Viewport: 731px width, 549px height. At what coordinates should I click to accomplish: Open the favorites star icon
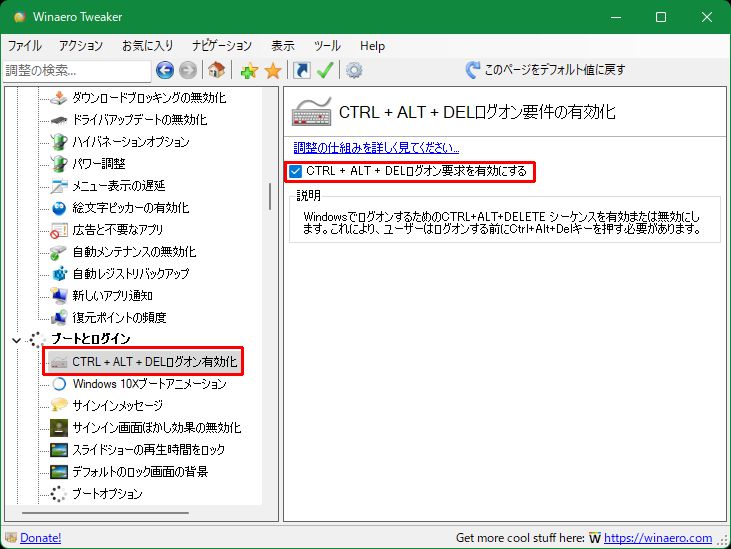click(273, 71)
